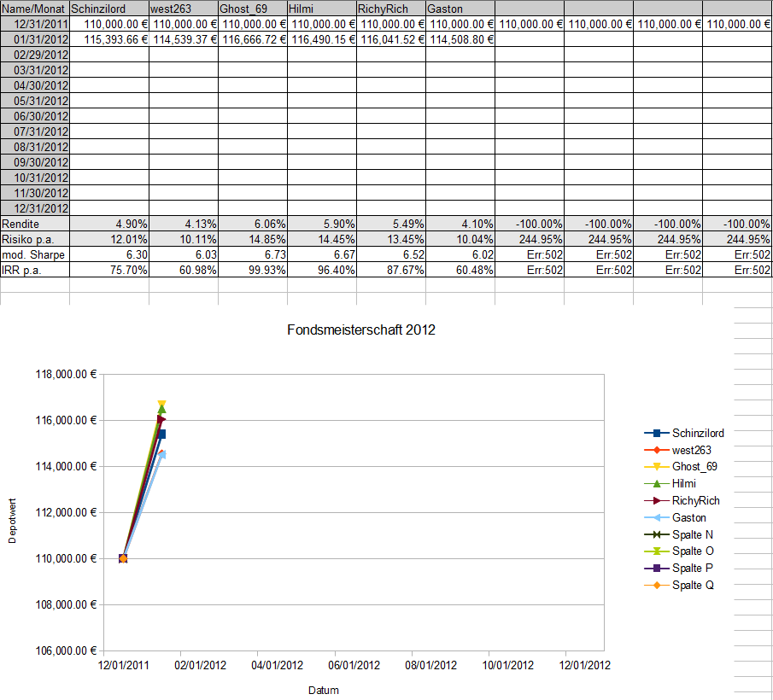Click the Hilmi legend entry
Viewport: 773px width, 700px height.
670,483
